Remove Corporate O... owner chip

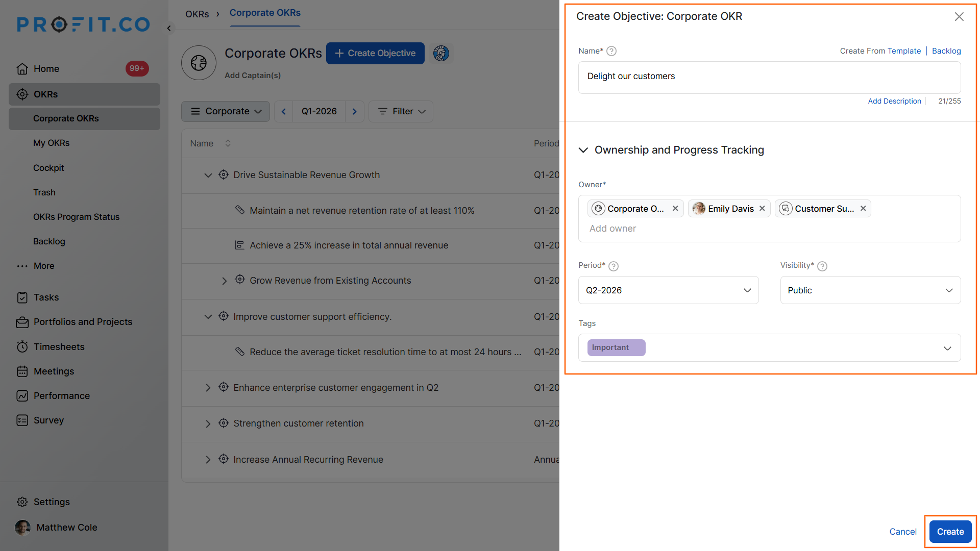click(675, 209)
